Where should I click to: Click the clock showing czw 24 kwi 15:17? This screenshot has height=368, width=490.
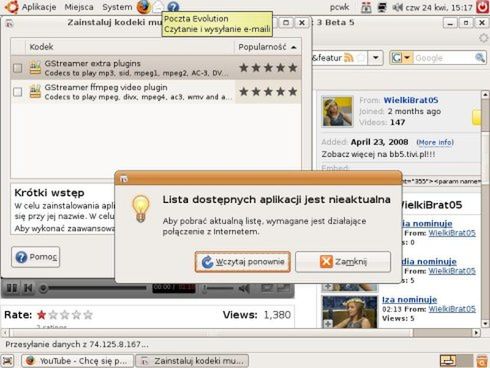pyautogui.click(x=439, y=7)
